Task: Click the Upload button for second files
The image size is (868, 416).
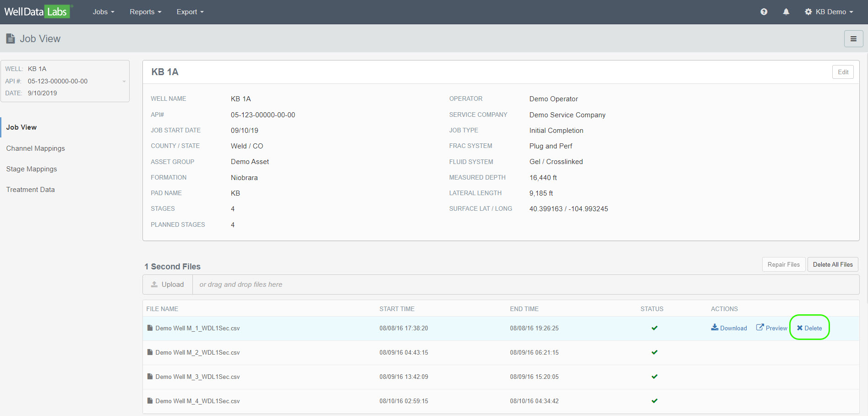Action: click(168, 285)
